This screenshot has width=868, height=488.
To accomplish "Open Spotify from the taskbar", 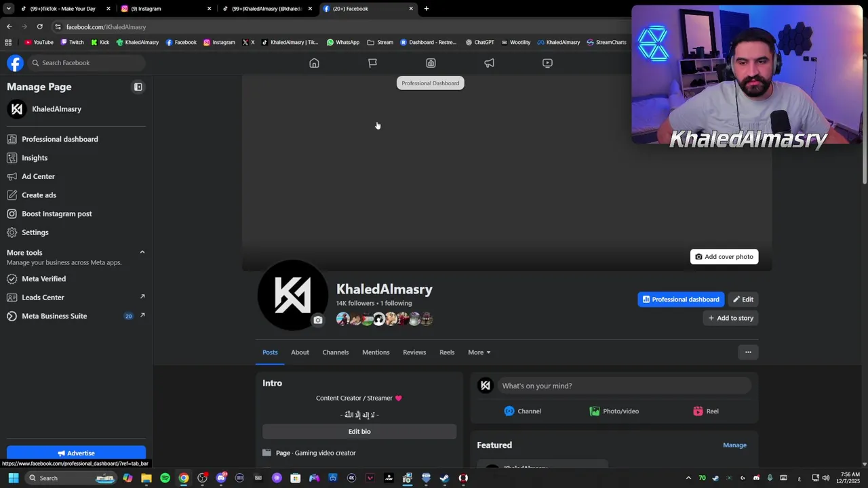I will click(x=165, y=478).
